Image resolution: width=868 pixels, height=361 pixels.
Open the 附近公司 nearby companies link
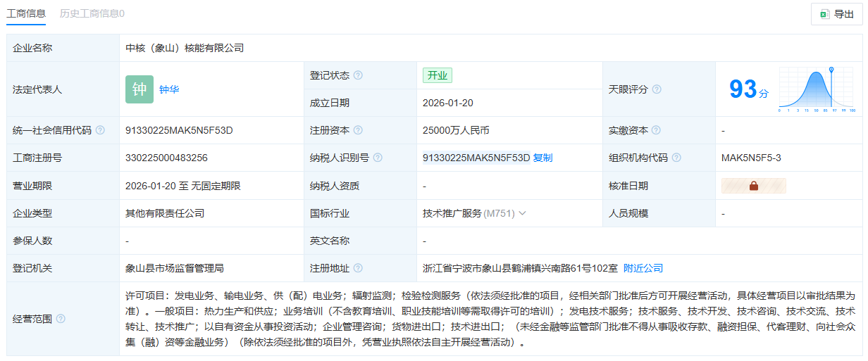(x=643, y=268)
